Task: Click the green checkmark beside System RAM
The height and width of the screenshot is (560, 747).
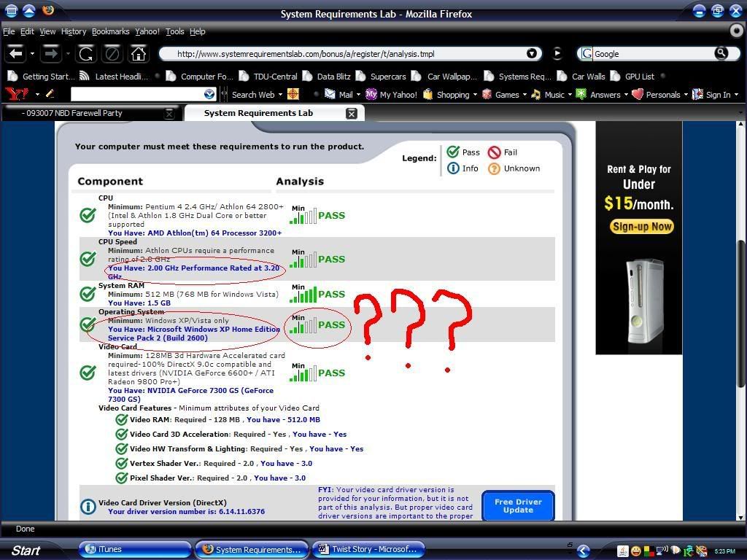Action: 88,294
